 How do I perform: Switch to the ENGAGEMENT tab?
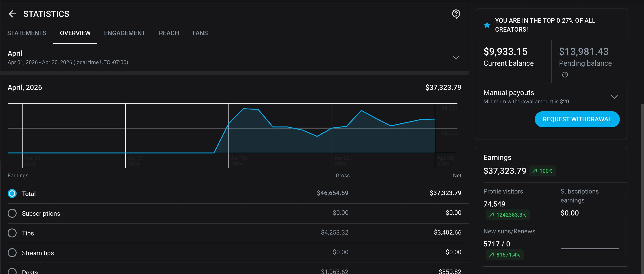[124, 33]
